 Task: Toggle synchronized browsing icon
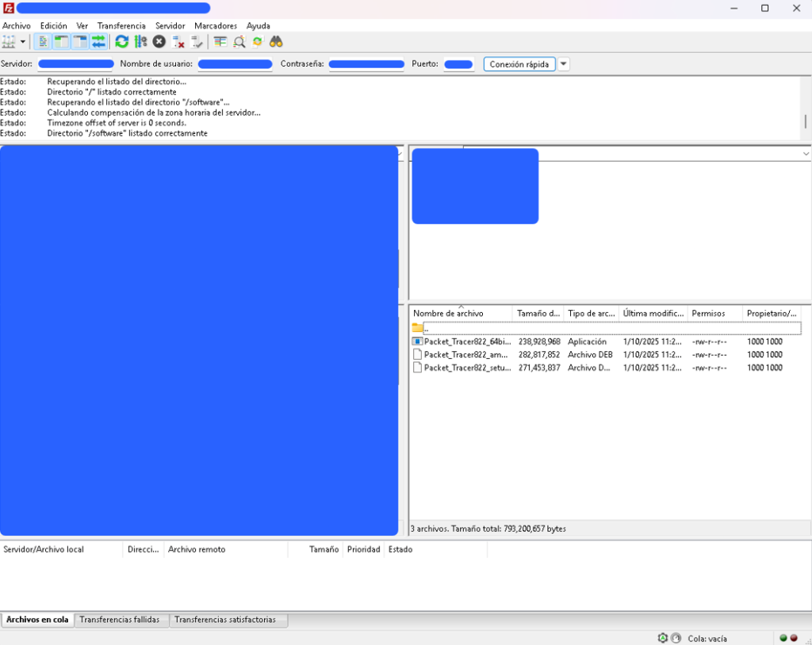(258, 41)
